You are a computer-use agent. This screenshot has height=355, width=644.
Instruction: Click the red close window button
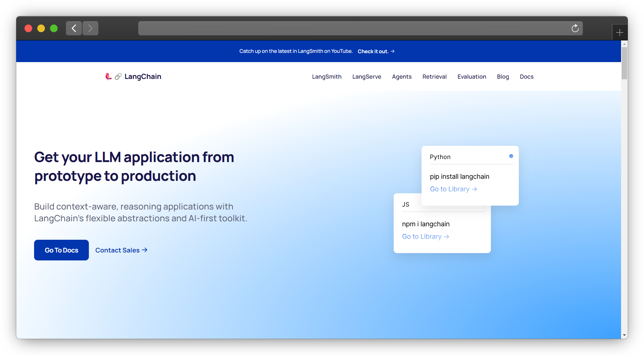pyautogui.click(x=28, y=28)
